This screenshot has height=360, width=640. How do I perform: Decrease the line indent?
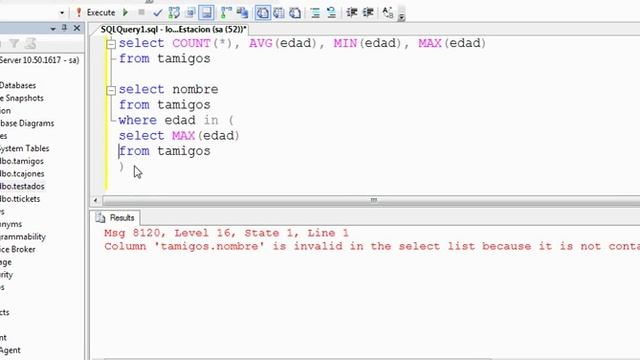pos(352,13)
